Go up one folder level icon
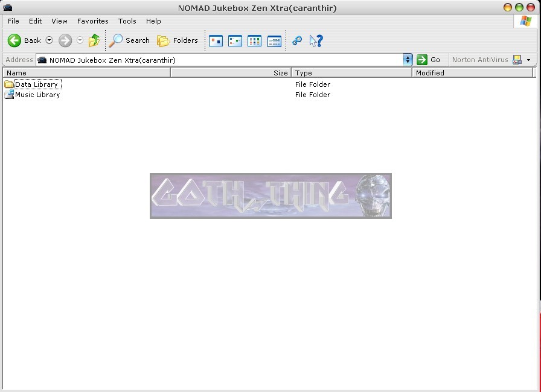The height and width of the screenshot is (392, 541). coord(94,40)
